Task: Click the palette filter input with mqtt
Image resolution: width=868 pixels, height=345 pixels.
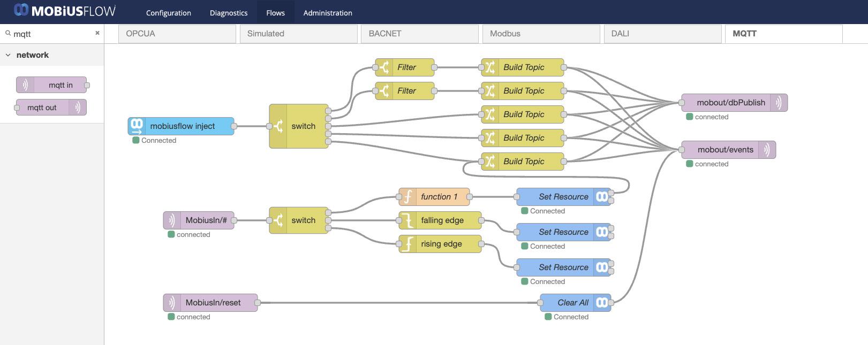Action: tap(52, 34)
